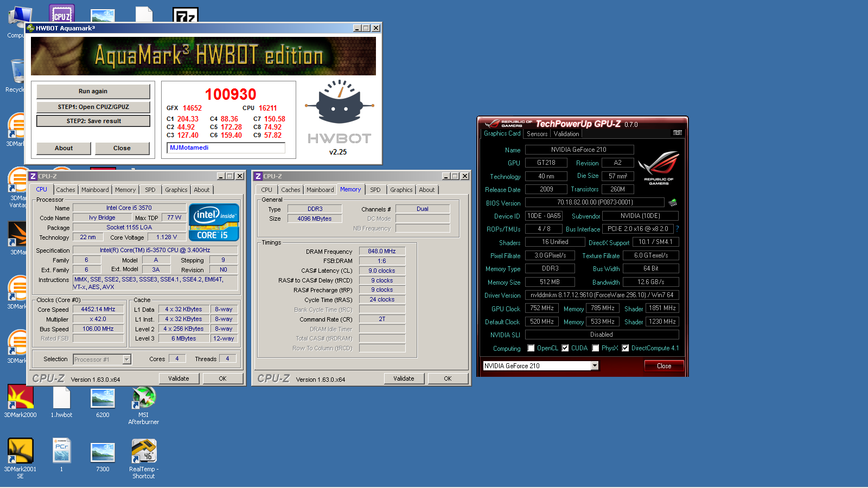Click STEP1: Open CPUZ/GPUZ button
Screen dimensions: 868x488
[93, 107]
